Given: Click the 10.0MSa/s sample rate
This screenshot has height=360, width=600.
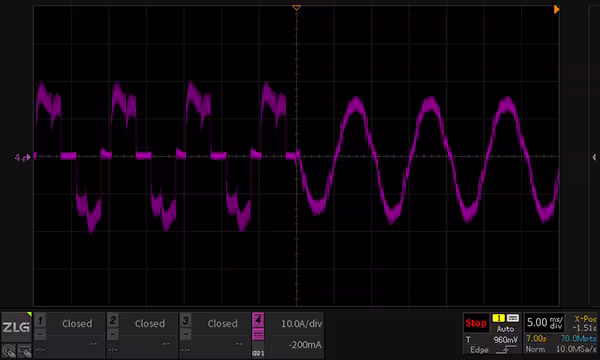Looking at the screenshot, I should pos(576,349).
